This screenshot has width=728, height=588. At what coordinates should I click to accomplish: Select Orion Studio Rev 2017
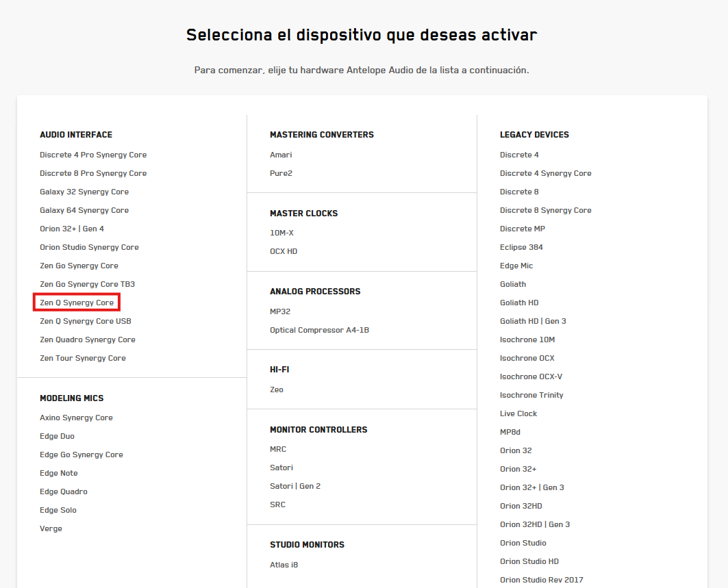coord(541,580)
